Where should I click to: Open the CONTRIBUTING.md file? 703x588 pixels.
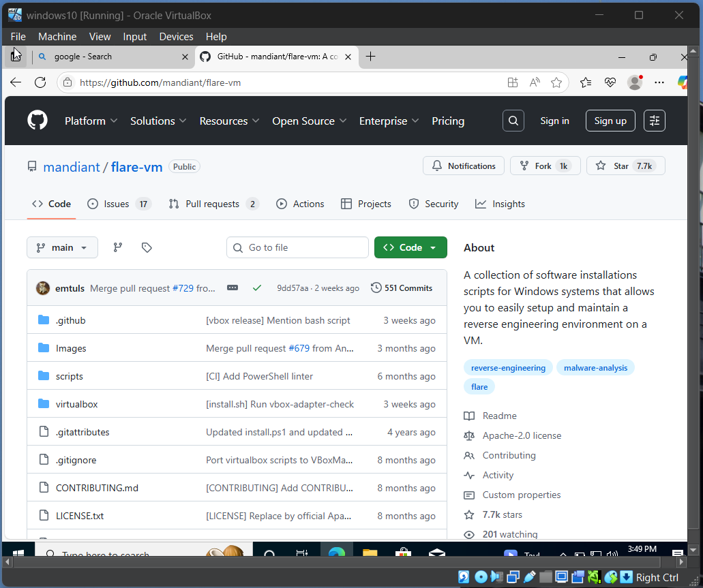(x=97, y=488)
